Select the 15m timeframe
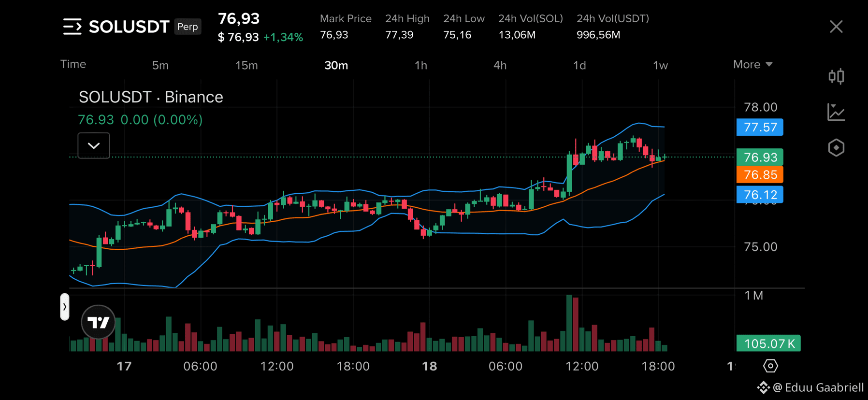This screenshot has width=868, height=400. pos(246,65)
